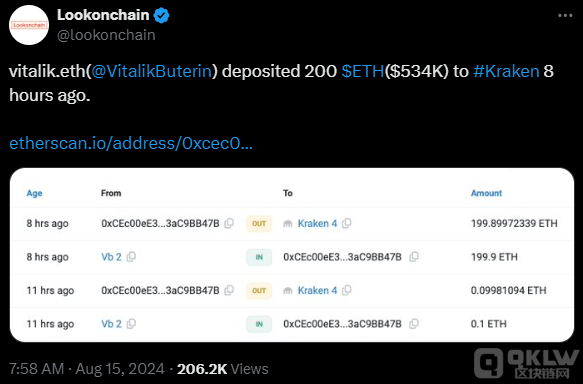Copy To address in last row
This screenshot has height=384, width=583.
(x=414, y=324)
